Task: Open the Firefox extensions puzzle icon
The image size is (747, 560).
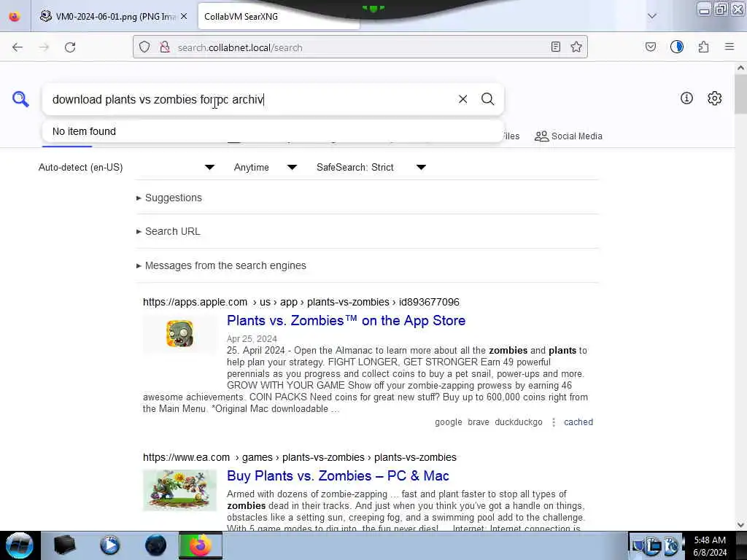Action: point(703,47)
